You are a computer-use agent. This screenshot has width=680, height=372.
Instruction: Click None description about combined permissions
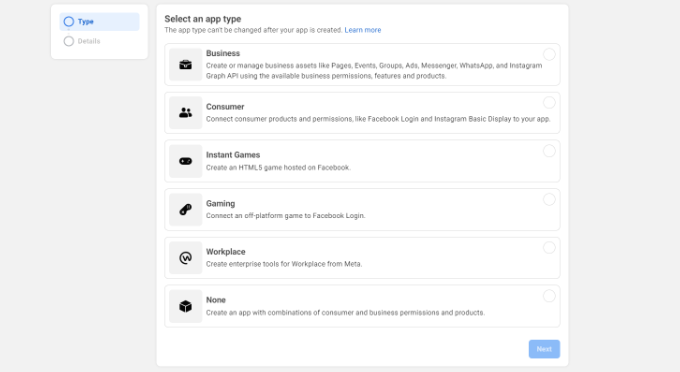pos(345,313)
